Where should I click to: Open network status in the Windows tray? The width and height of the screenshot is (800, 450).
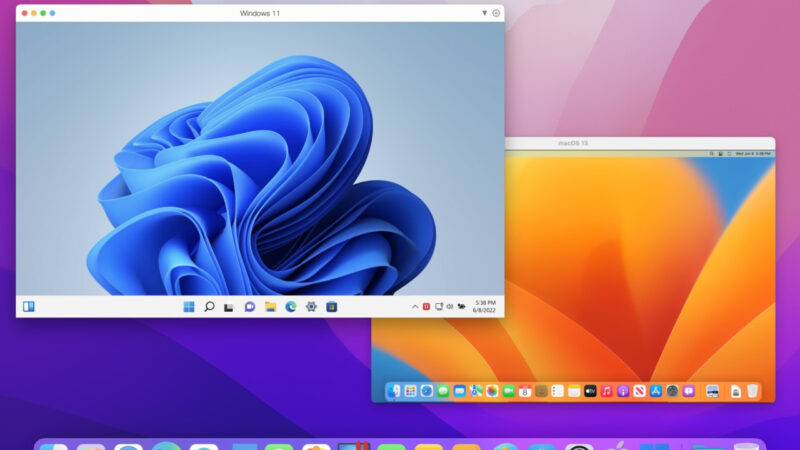pos(439,307)
